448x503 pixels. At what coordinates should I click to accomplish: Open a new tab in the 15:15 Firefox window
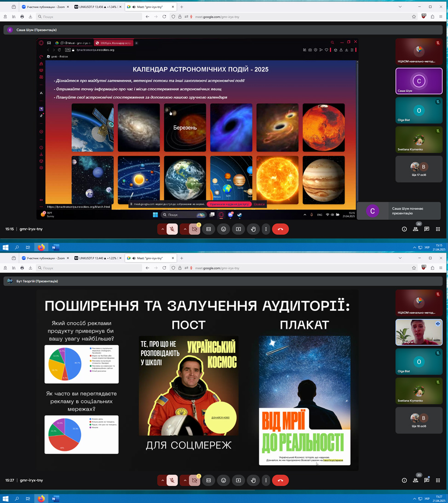coord(182,7)
